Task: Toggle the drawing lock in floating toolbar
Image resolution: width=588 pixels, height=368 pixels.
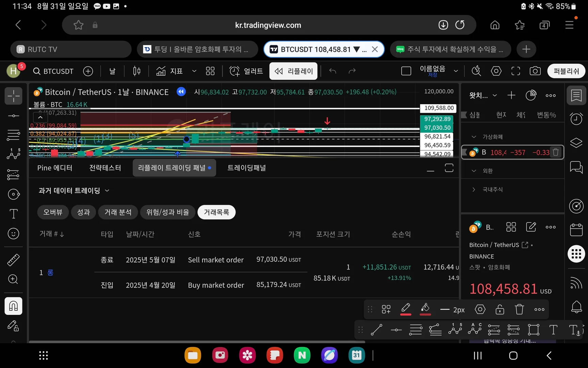Action: 500,309
